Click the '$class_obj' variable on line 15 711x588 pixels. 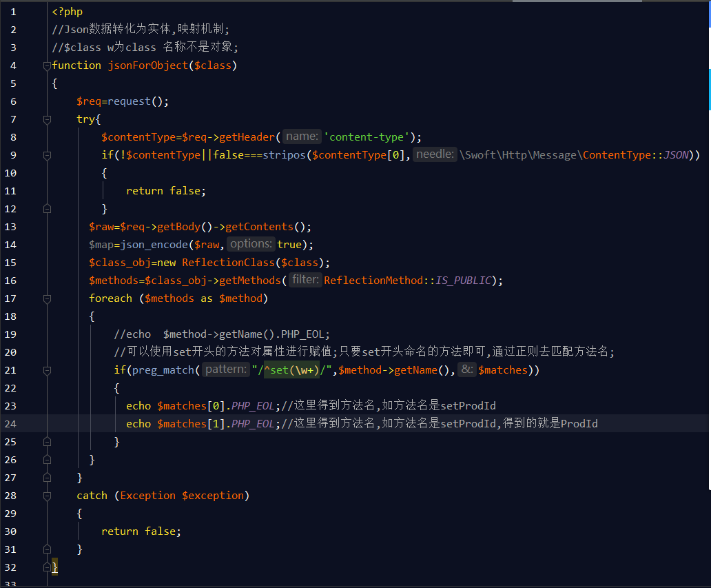(x=120, y=263)
